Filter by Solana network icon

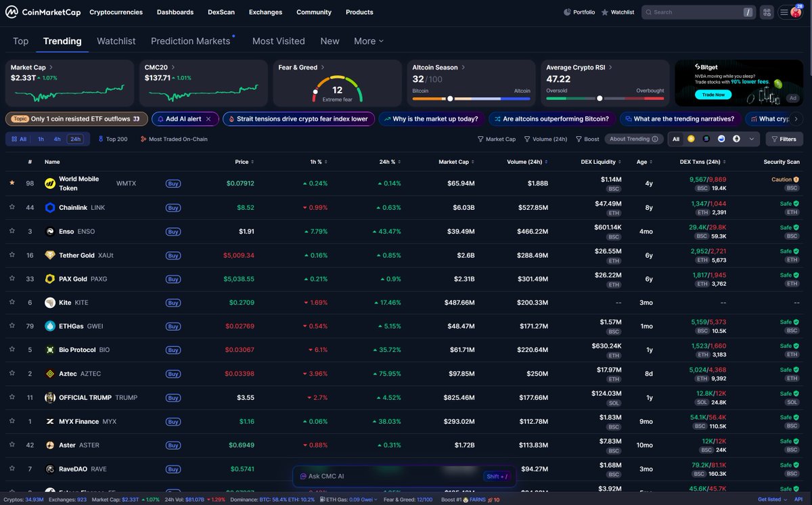click(706, 139)
